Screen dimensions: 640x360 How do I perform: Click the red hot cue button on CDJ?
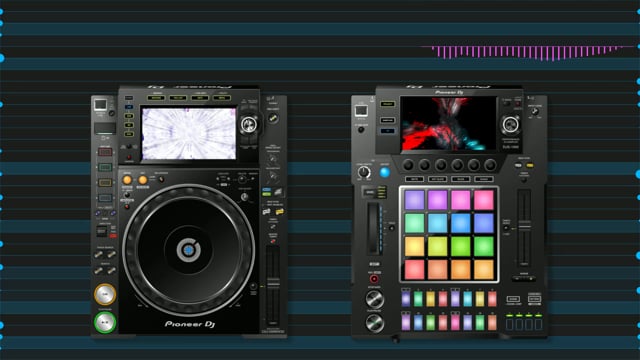pyautogui.click(x=105, y=152)
